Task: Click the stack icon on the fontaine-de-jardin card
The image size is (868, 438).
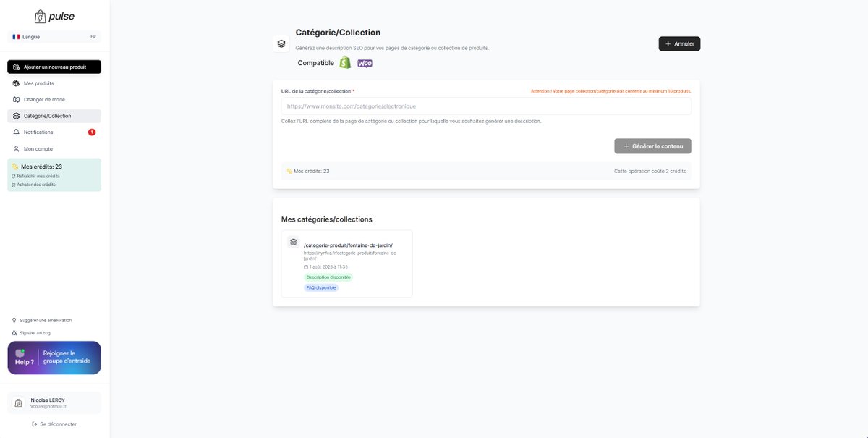Action: [294, 242]
